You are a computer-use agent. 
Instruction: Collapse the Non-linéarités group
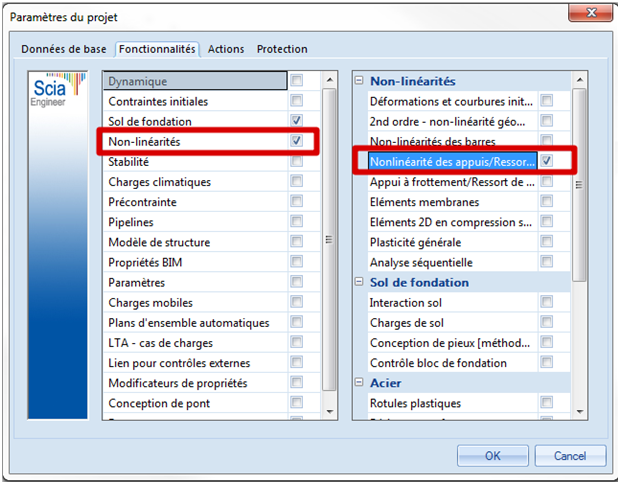(x=359, y=81)
